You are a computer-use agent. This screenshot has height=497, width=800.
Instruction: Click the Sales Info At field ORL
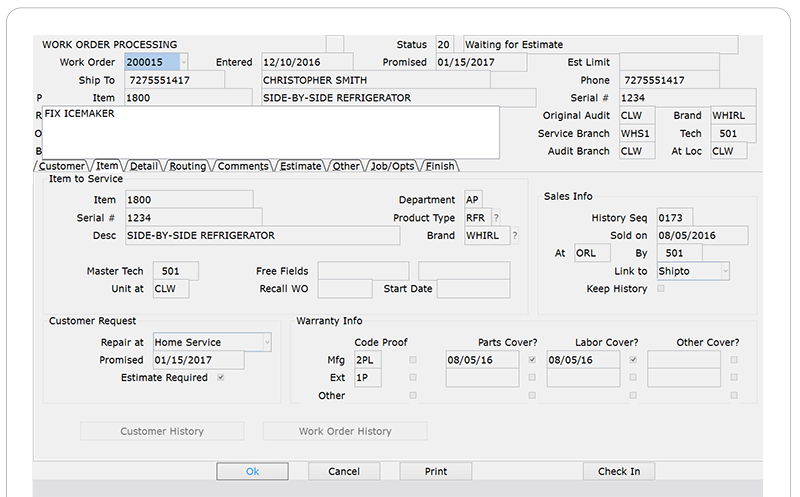tap(592, 253)
